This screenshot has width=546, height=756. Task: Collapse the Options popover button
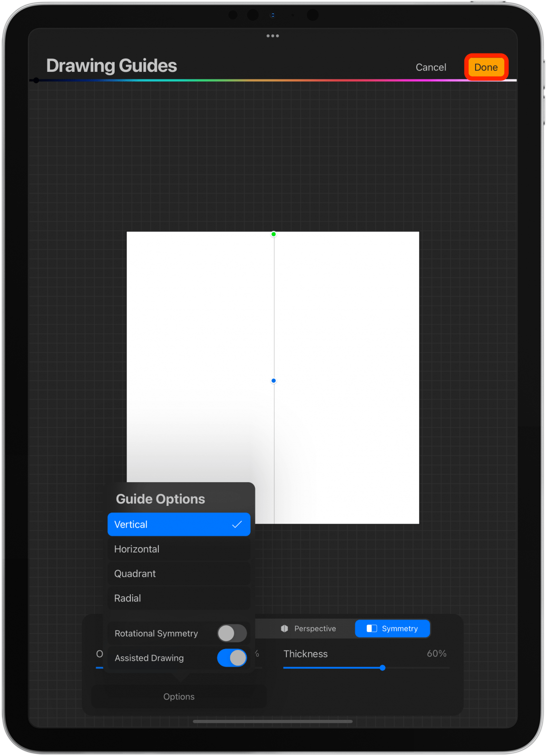pyautogui.click(x=179, y=697)
